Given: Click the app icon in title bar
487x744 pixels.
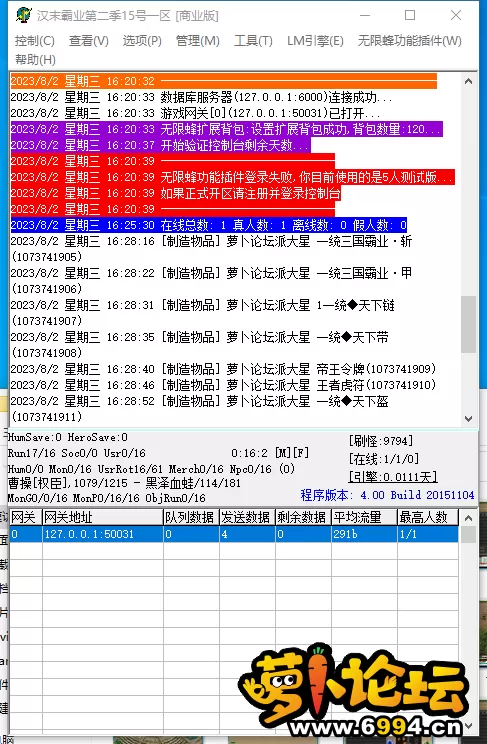Looking at the screenshot, I should click(23, 15).
